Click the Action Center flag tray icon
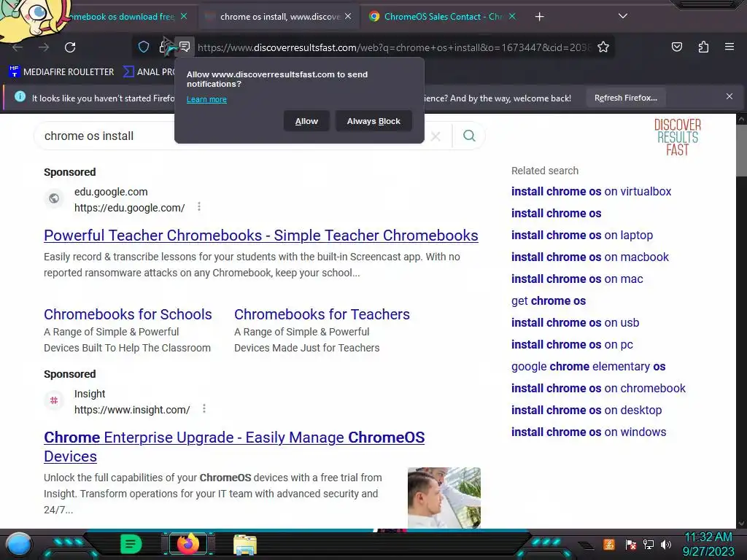The width and height of the screenshot is (747, 560). 631,544
